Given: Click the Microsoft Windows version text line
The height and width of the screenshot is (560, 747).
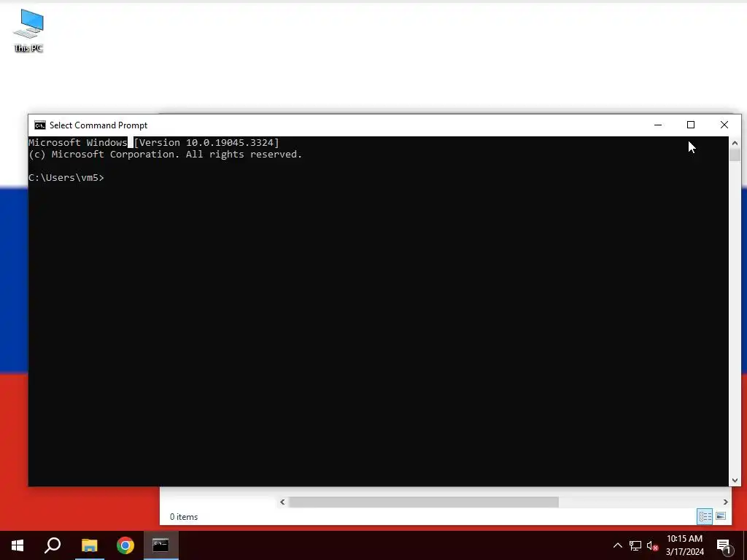Looking at the screenshot, I should click(x=154, y=142).
